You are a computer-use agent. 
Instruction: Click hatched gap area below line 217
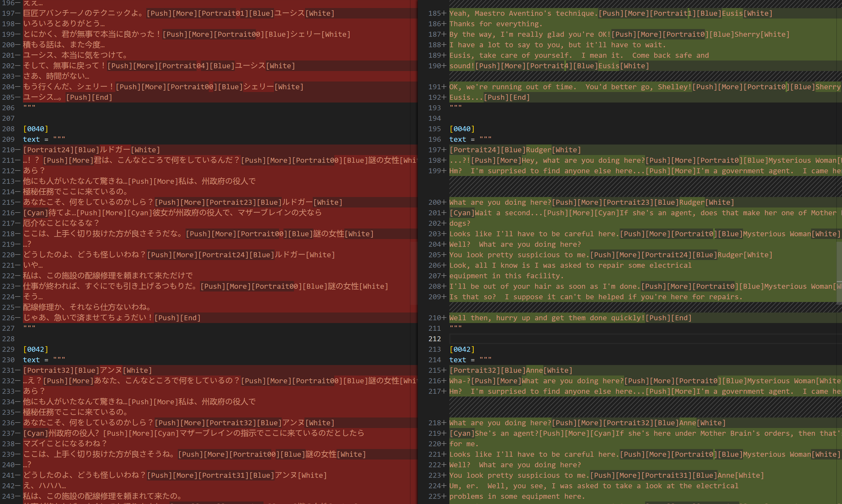(612, 407)
